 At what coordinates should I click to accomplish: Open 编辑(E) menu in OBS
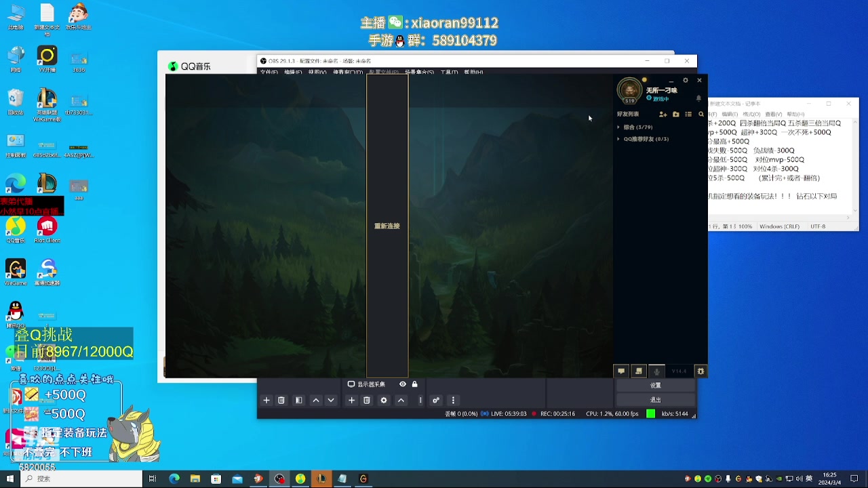pos(293,72)
